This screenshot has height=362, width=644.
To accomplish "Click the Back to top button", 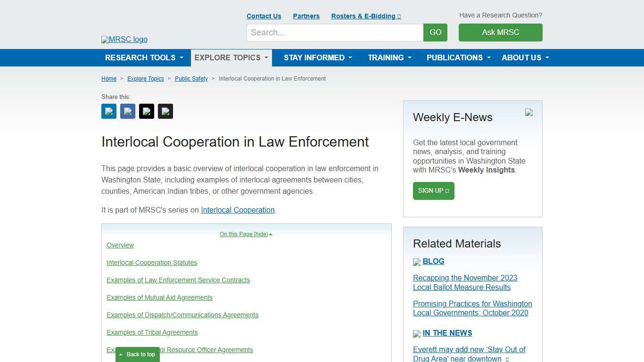I will (137, 354).
